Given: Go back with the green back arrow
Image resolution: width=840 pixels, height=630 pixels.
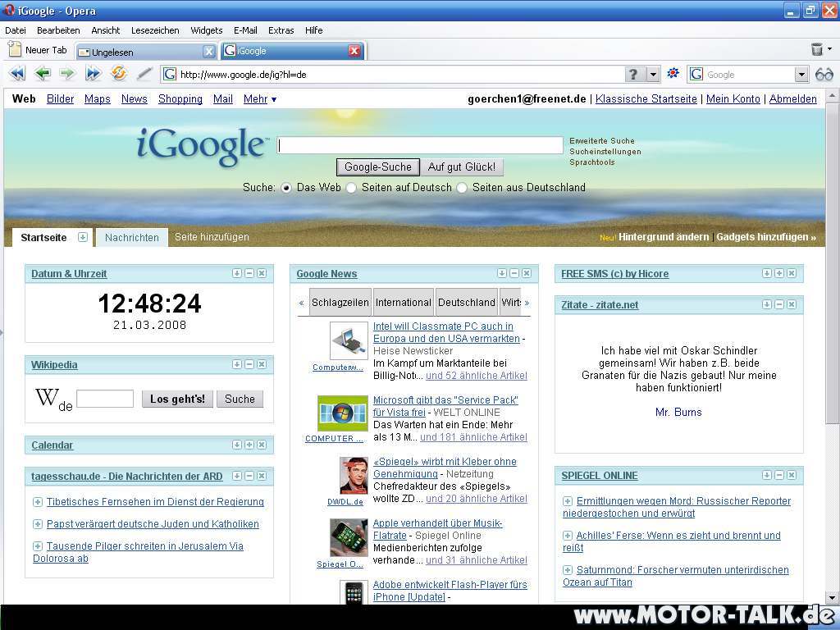Looking at the screenshot, I should tap(43, 73).
